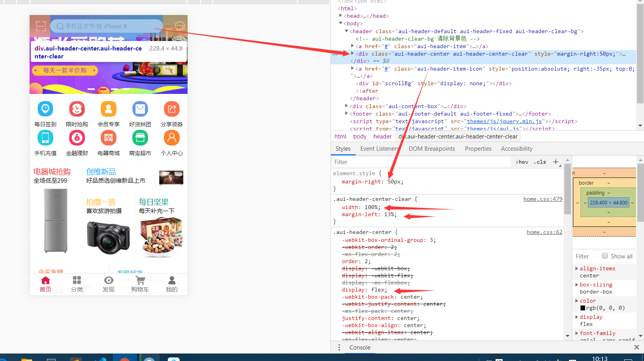Toggle the Show all computed styles checkbox
The width and height of the screenshot is (644, 361).
point(605,256)
